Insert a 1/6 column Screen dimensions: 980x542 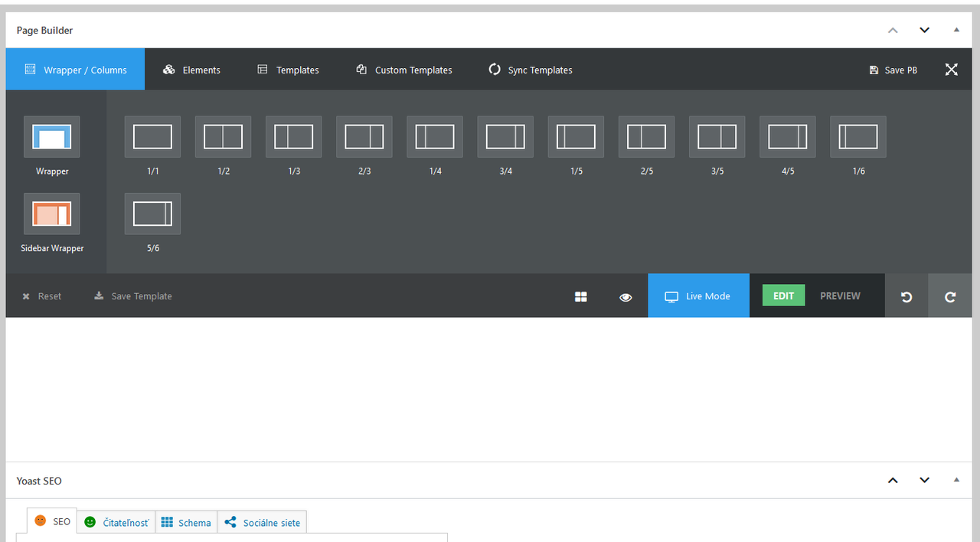[858, 137]
